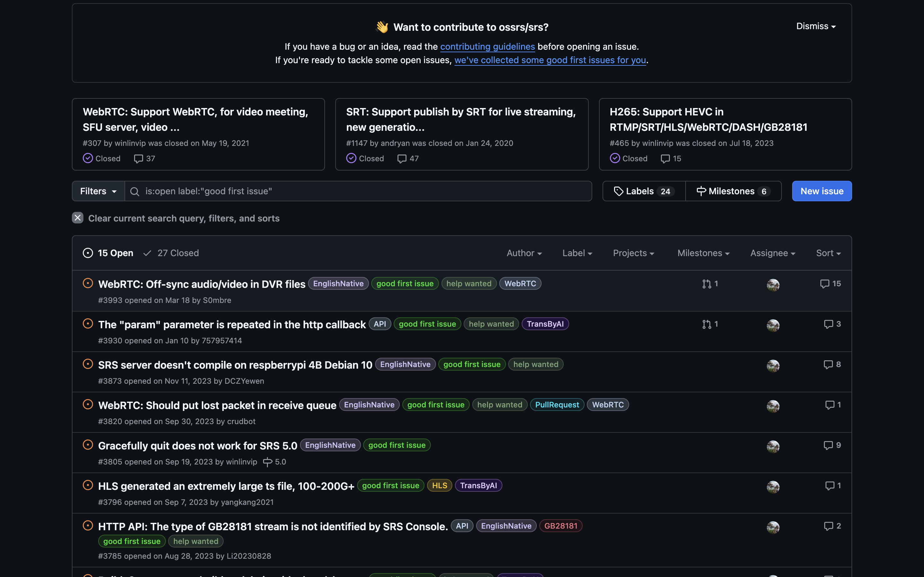Click the red GB28181 label tag

pos(560,526)
